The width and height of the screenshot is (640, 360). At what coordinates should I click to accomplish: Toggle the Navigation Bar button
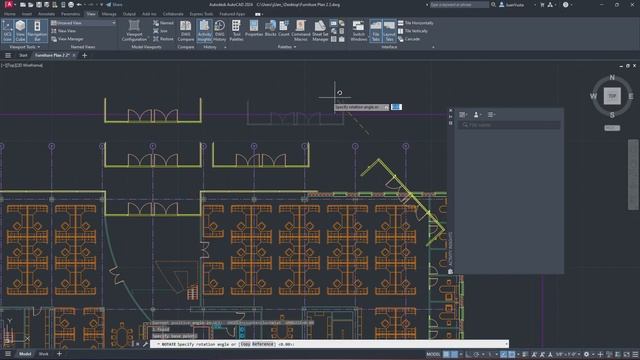point(37,31)
